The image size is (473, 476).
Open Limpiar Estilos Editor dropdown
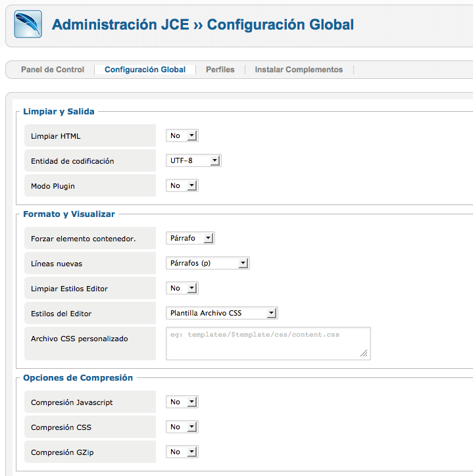[x=182, y=288]
